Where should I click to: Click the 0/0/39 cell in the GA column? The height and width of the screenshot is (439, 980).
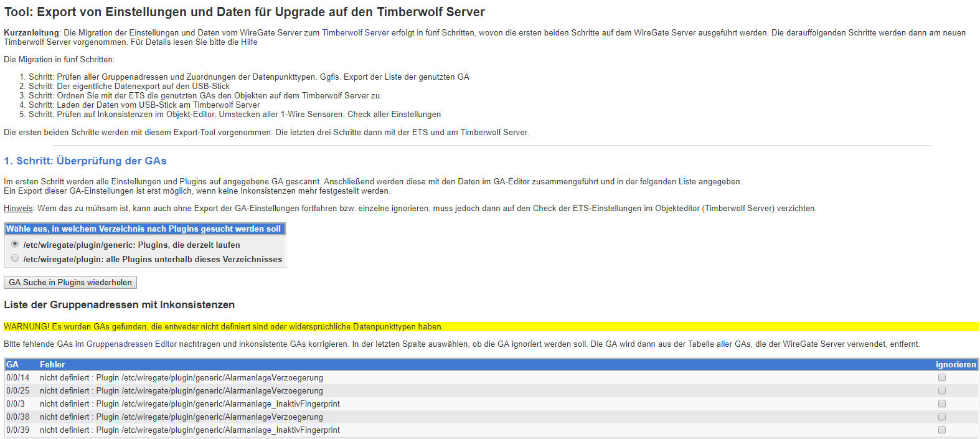pyautogui.click(x=18, y=430)
